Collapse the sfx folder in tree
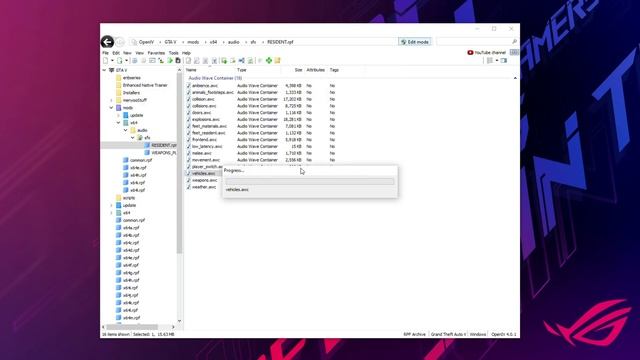Viewport: 640px width, 360px height. pos(133,138)
